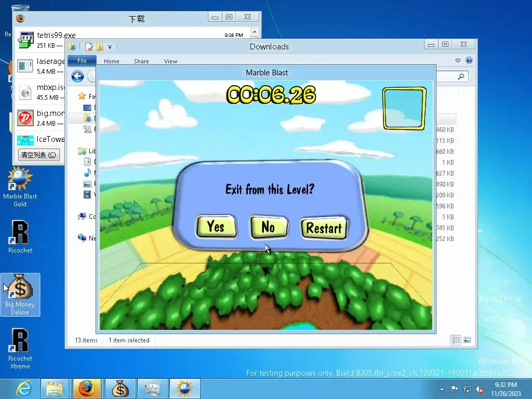
Task: Select the big money download entry
Action: (40, 118)
